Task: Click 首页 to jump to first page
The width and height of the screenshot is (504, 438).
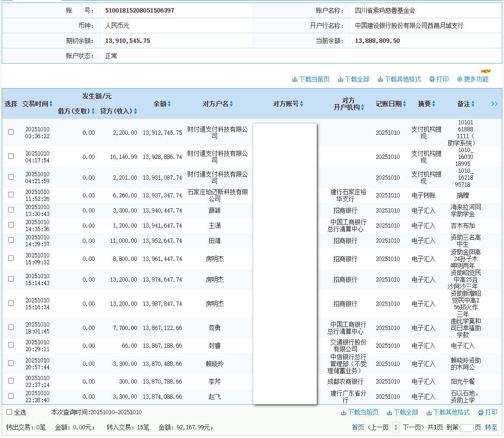Action: click(x=357, y=427)
